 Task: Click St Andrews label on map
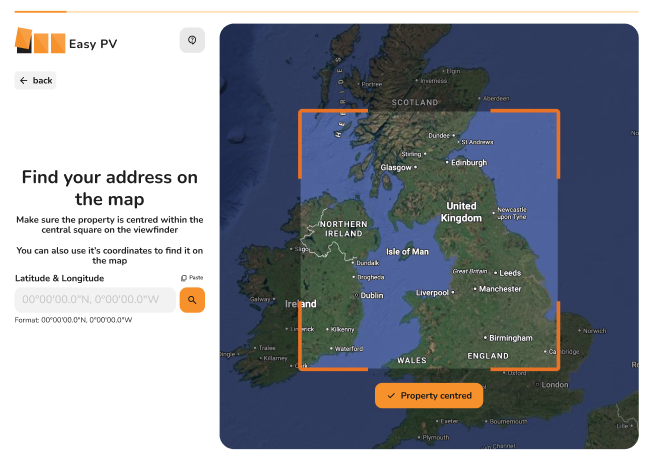[x=478, y=142]
